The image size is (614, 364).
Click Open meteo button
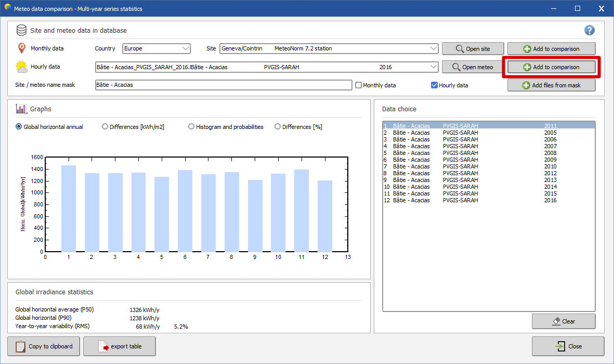tap(472, 67)
